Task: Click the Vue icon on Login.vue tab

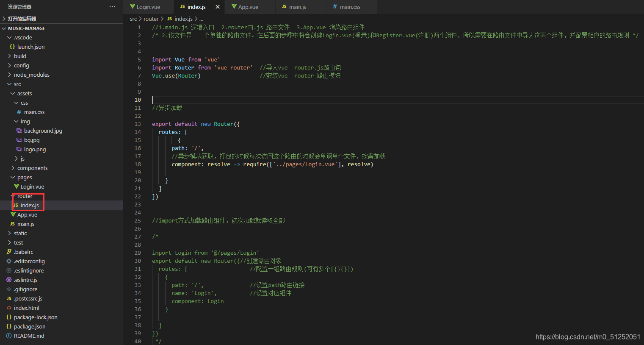Action: tap(133, 6)
